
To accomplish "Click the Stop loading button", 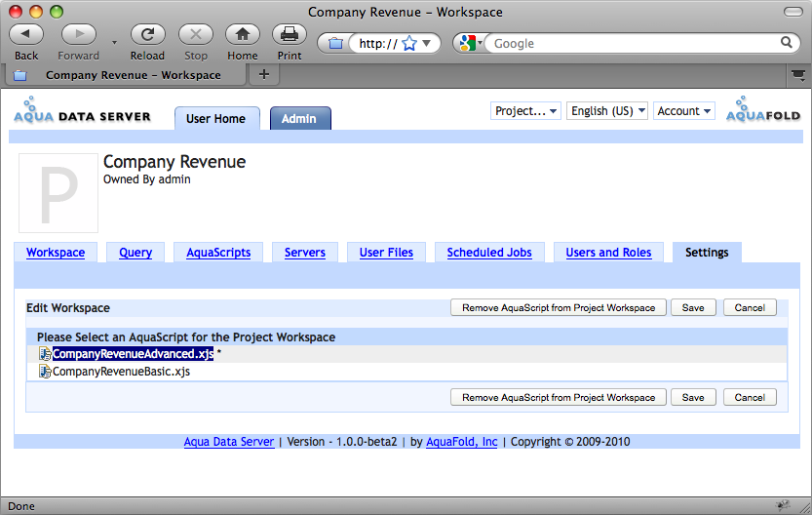I will (196, 35).
